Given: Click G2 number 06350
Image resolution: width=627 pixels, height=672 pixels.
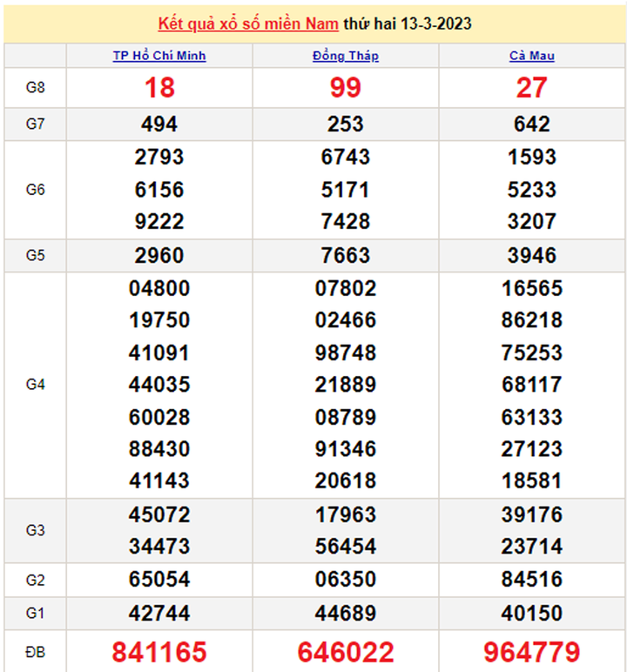Looking at the screenshot, I should click(346, 580).
